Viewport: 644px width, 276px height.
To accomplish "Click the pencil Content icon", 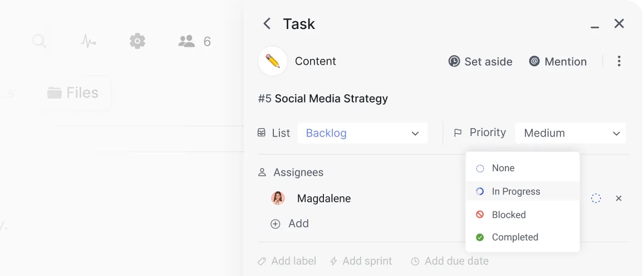I will tap(273, 61).
